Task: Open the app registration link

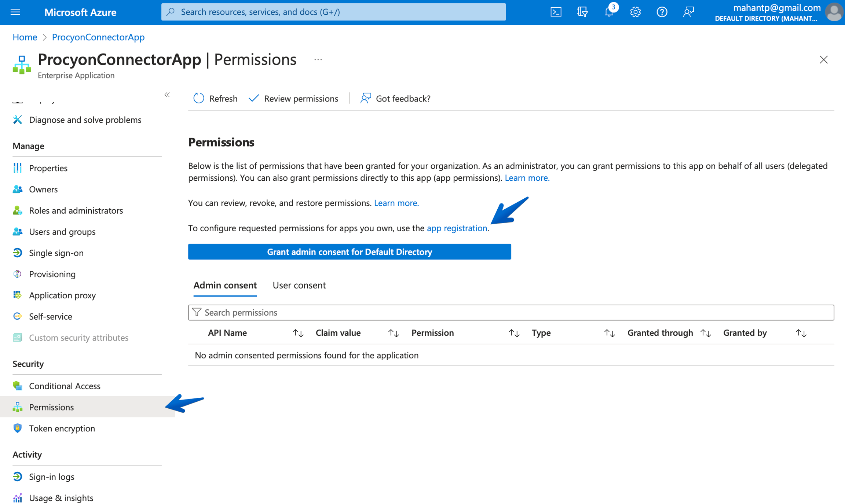Action: (x=457, y=228)
